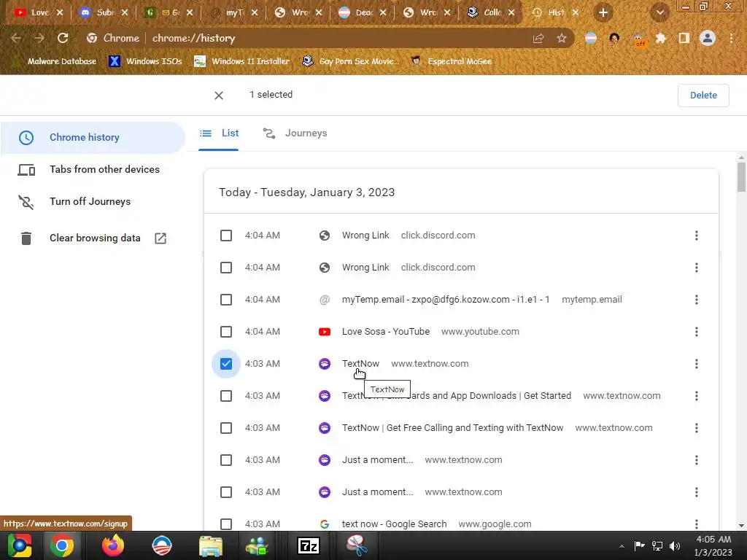Click the volume speaker tray icon
The width and height of the screenshot is (747, 560).
pos(675,545)
